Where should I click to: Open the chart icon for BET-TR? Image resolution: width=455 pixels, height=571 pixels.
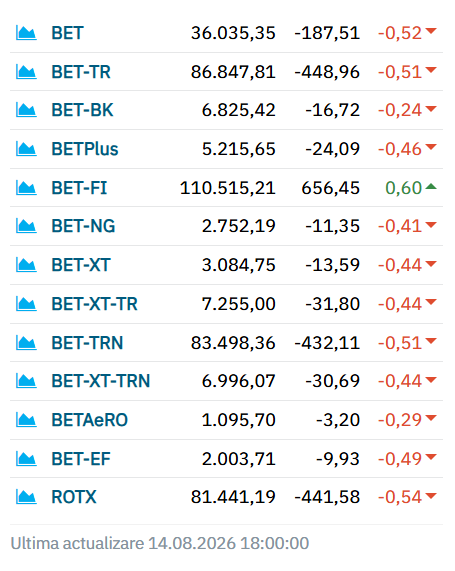pos(26,72)
